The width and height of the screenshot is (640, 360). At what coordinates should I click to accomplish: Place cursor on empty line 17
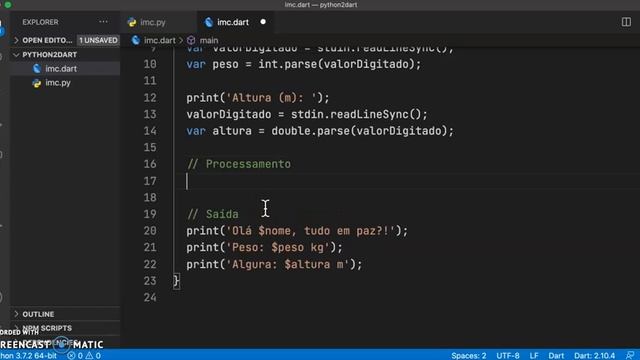[408, 181]
